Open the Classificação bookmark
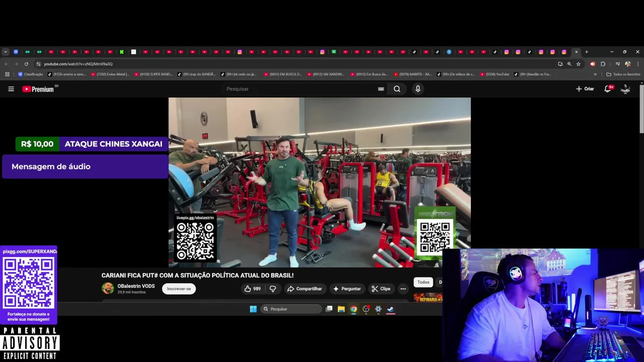The image size is (644, 362). point(31,74)
